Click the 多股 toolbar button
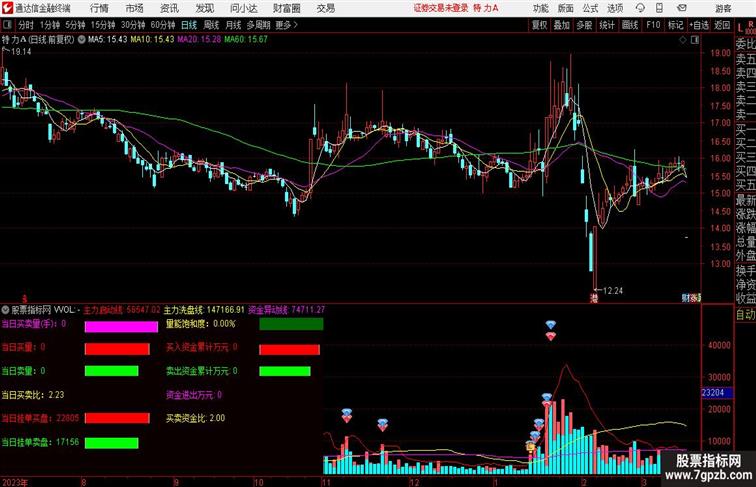This screenshot has height=487, width=756. 584,25
